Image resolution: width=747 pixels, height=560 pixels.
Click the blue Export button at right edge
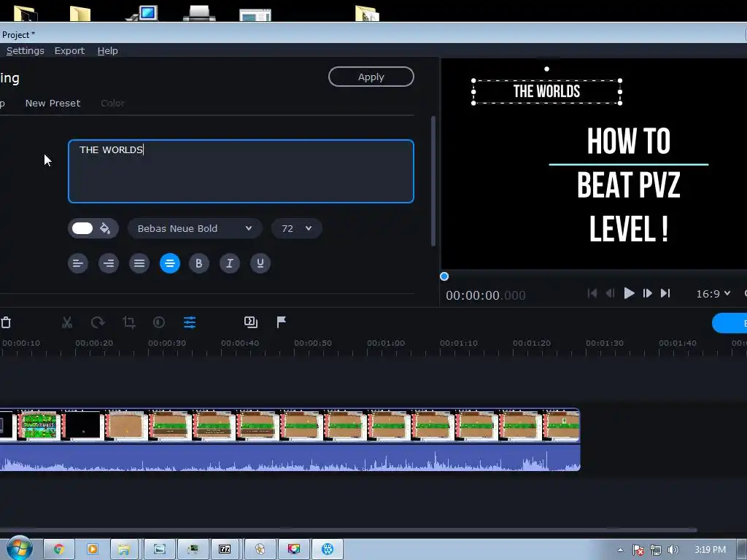[729, 323]
